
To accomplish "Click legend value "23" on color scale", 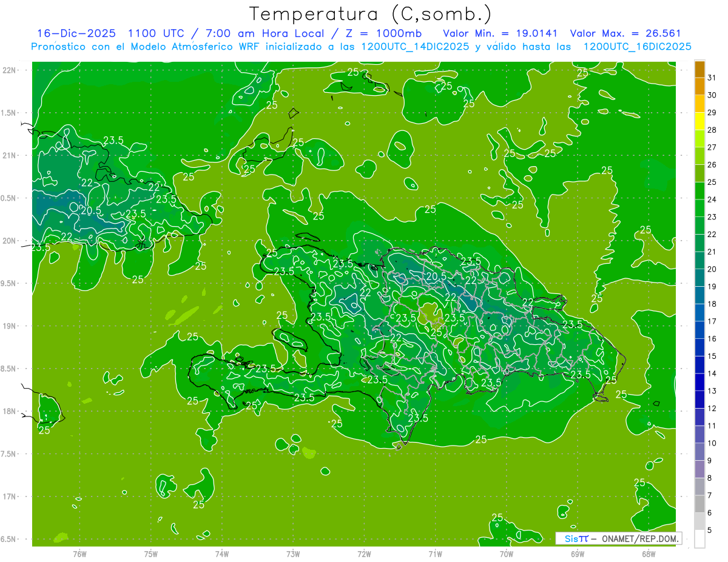I will (x=712, y=217).
